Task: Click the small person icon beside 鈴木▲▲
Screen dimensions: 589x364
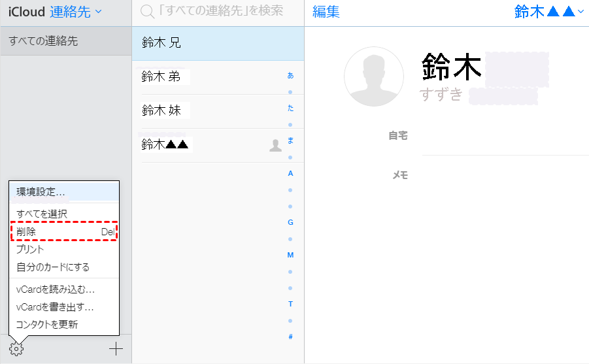Action: [x=275, y=146]
